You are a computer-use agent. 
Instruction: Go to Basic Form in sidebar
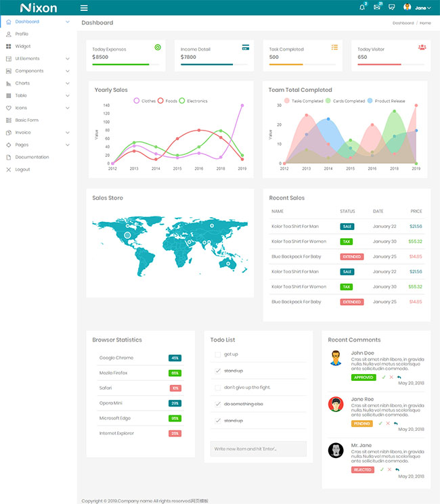[26, 120]
